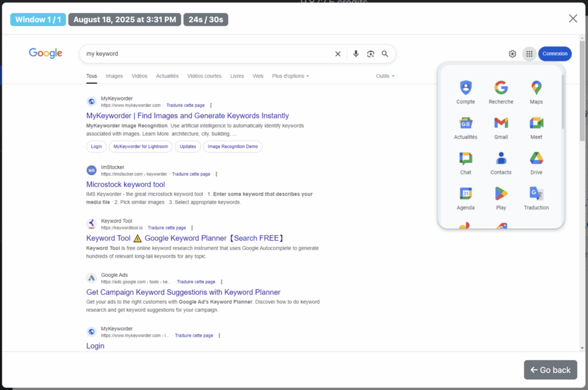This screenshot has height=390, width=588.
Task: Open the Compte app in Google apps panel
Action: [x=465, y=92]
